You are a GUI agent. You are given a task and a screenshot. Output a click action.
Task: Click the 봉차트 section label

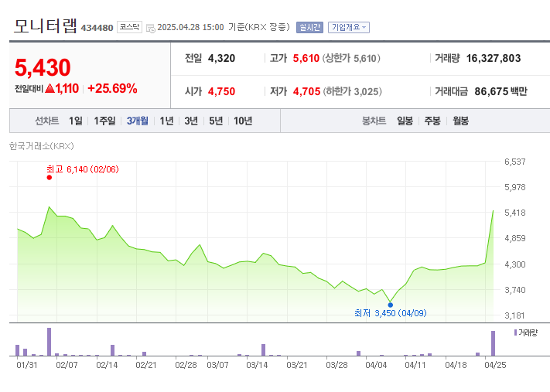pos(374,121)
